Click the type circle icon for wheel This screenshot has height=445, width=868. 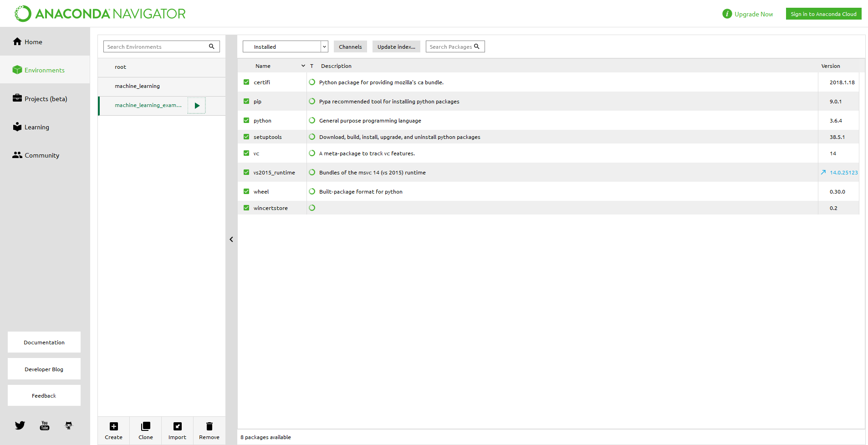[312, 192]
